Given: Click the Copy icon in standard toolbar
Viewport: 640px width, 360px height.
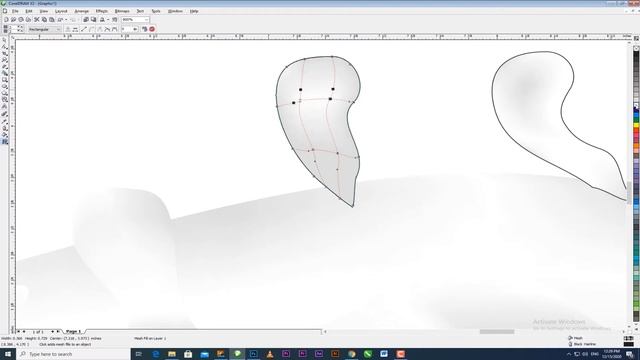Looking at the screenshot, I should 44,20.
